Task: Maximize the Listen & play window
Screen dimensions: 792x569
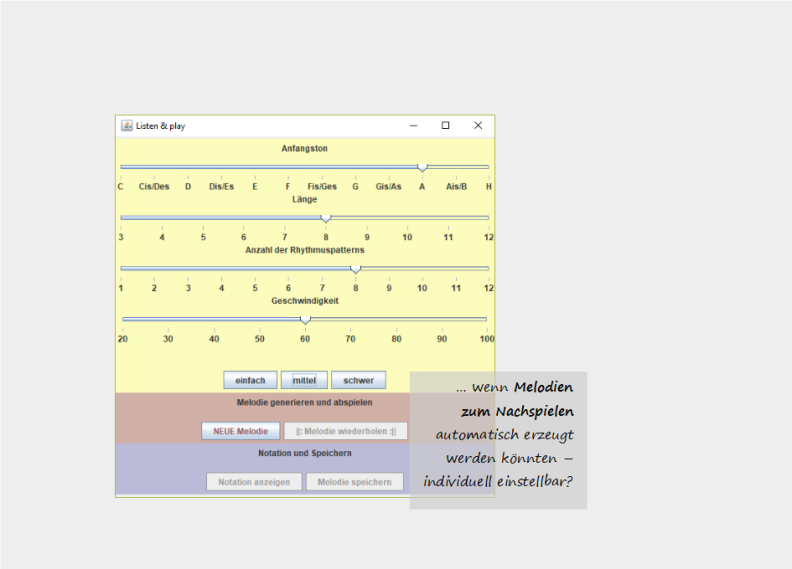Action: [446, 126]
